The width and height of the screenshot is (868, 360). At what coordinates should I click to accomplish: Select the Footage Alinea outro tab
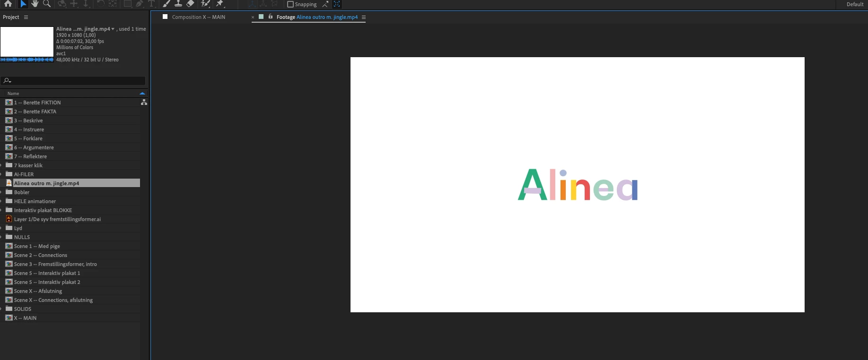pos(317,17)
